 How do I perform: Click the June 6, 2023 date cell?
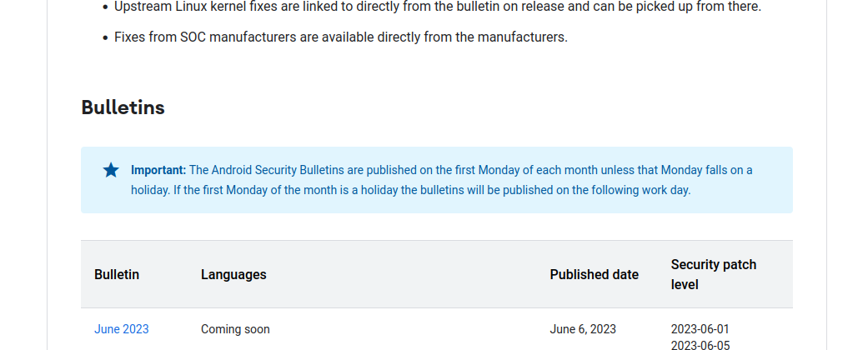pos(583,329)
